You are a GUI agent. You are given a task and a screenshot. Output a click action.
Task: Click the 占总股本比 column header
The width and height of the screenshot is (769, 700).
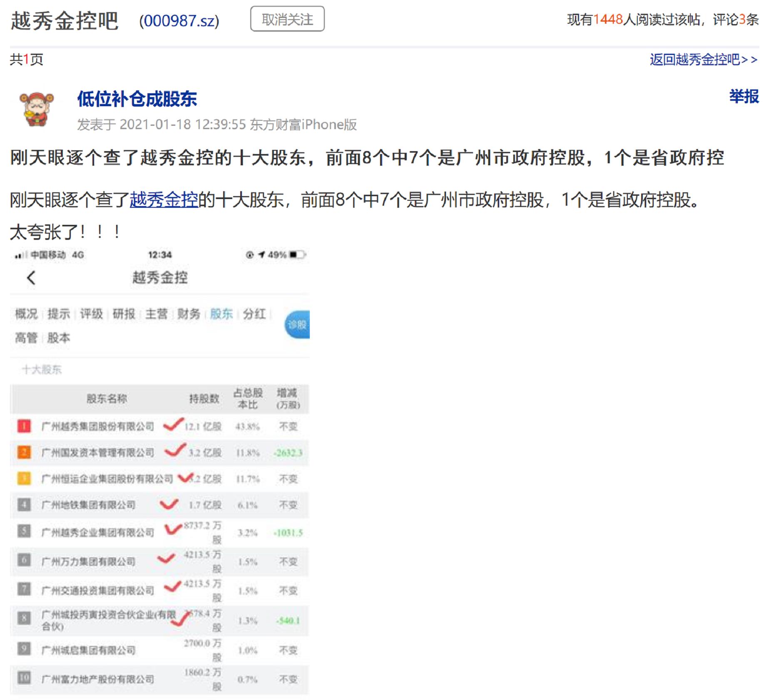point(248,399)
